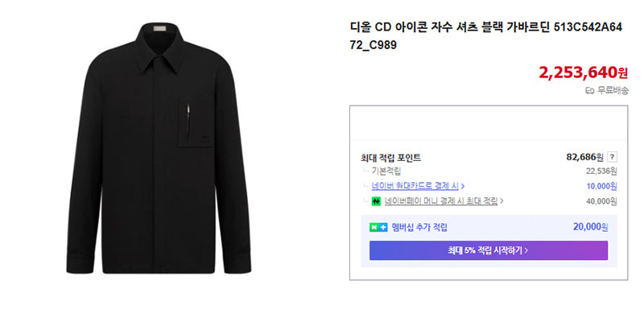Image resolution: width=644 pixels, height=310 pixels.
Task: Expand chevron beside 네이버 현대카드로 결제 시
Action: pyautogui.click(x=463, y=186)
